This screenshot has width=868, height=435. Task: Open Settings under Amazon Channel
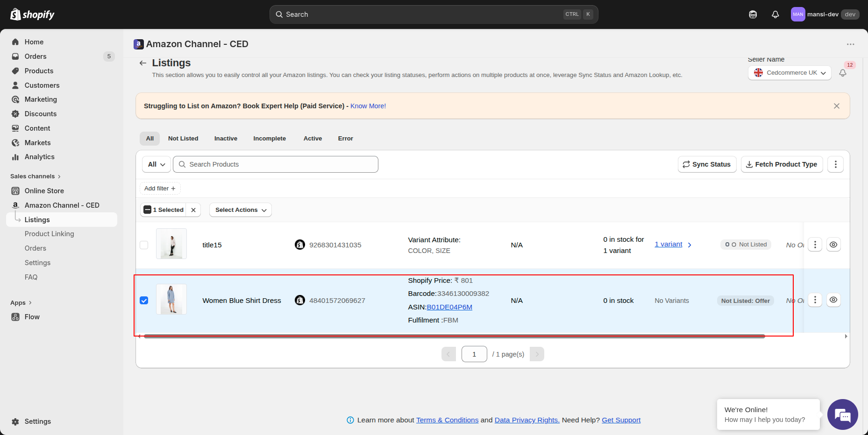(37, 263)
